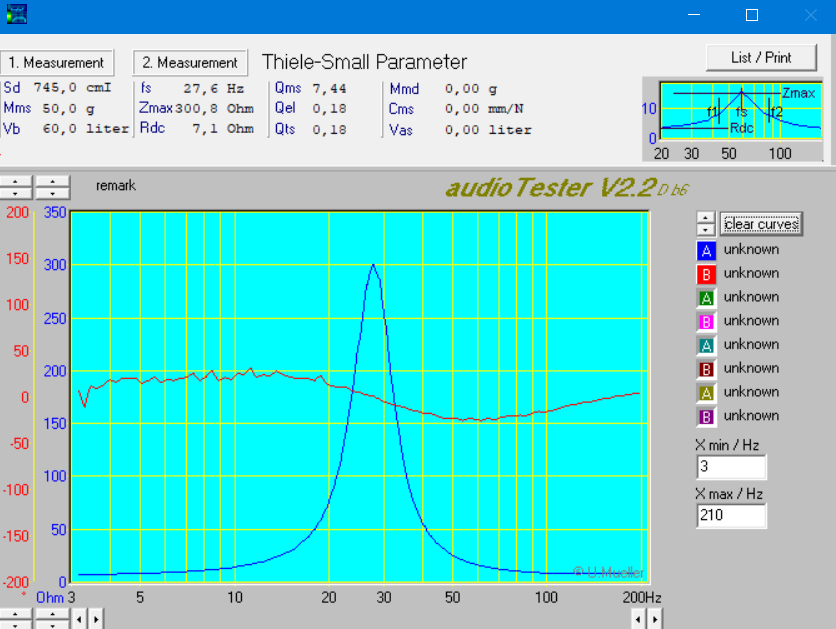Click the Mmd parameter label
Viewport: 836px width, 629px height.
(x=404, y=88)
